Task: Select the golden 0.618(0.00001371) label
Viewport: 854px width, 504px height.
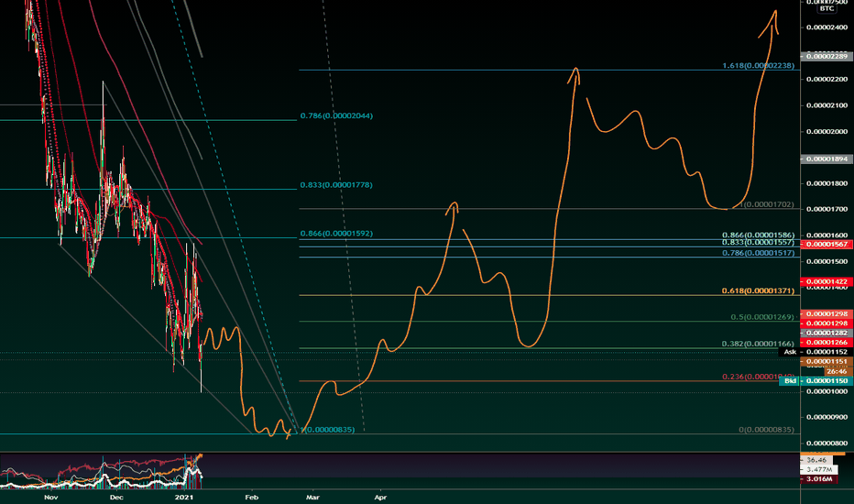Action: (758, 291)
